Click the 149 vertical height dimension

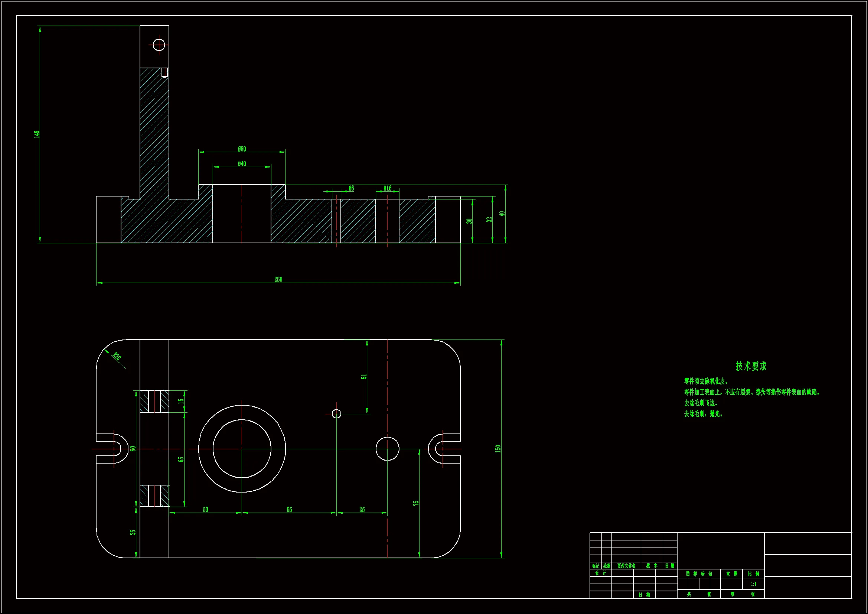[37, 134]
